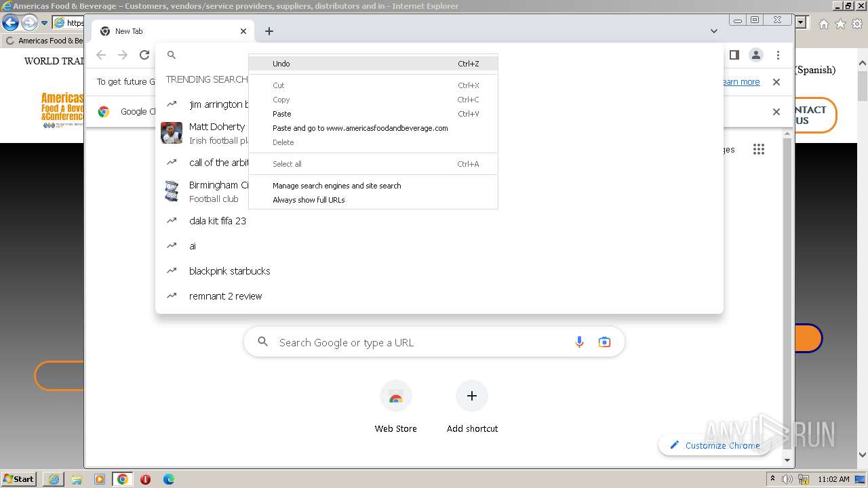Screen dimensions: 868x488
Task: Click the 'Search Google or type a URL' box
Action: click(434, 342)
